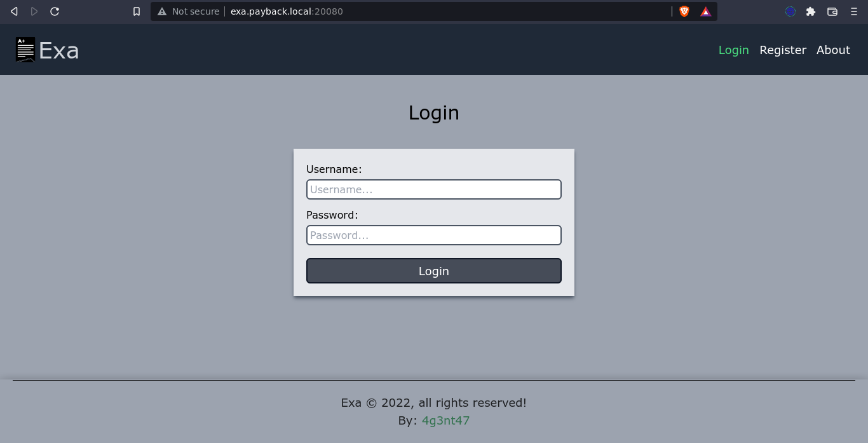Go to the Register page

782,50
